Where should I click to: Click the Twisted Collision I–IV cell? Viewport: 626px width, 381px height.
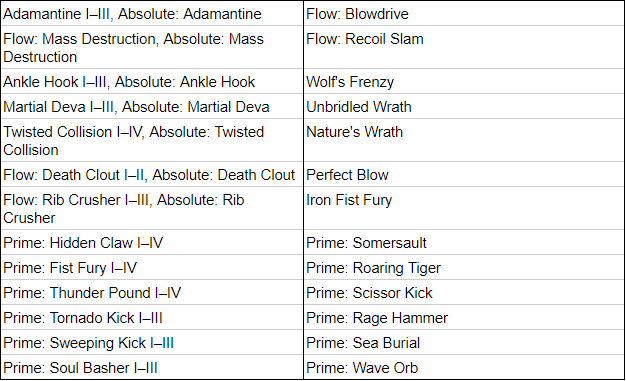click(x=152, y=141)
